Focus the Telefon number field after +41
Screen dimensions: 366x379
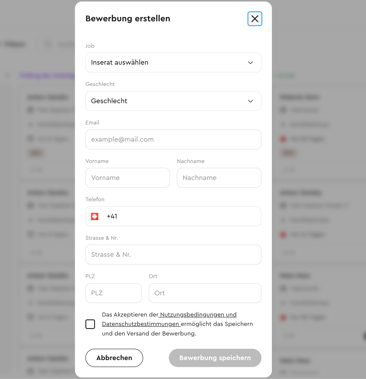pos(187,216)
